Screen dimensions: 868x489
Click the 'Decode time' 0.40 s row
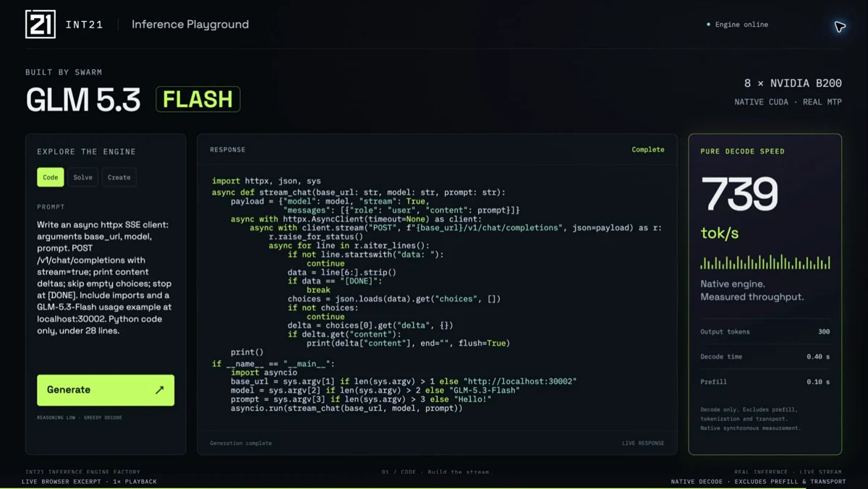point(765,357)
